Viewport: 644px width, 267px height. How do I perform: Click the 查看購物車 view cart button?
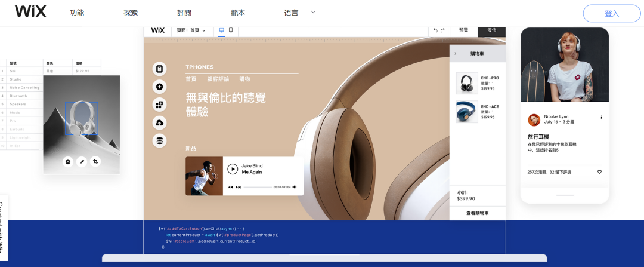478,213
